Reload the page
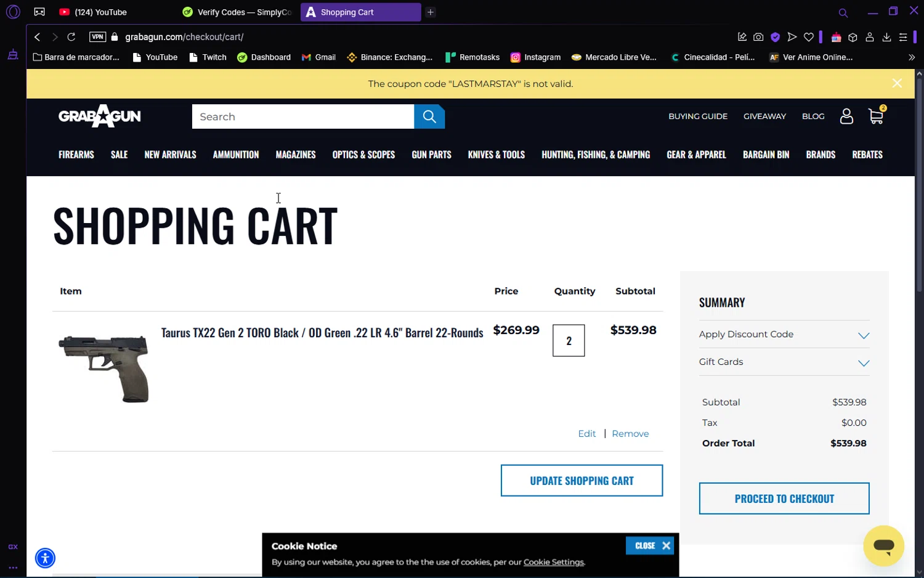This screenshot has width=924, height=578. click(x=71, y=37)
